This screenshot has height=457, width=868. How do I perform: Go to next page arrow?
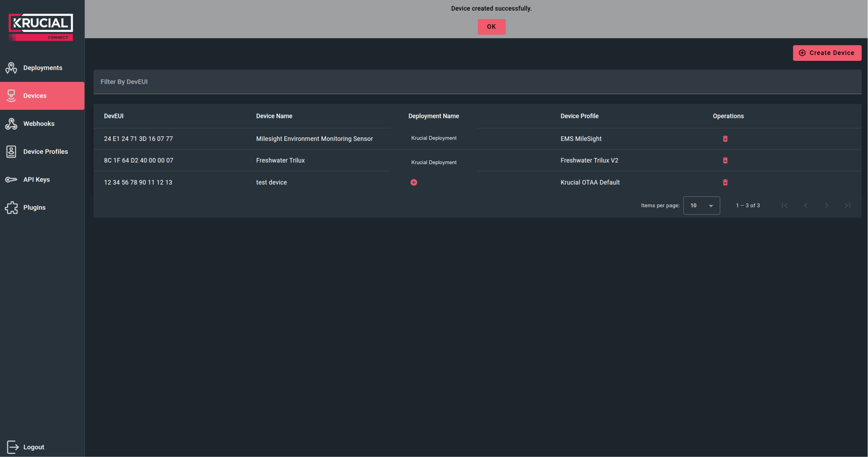click(827, 206)
